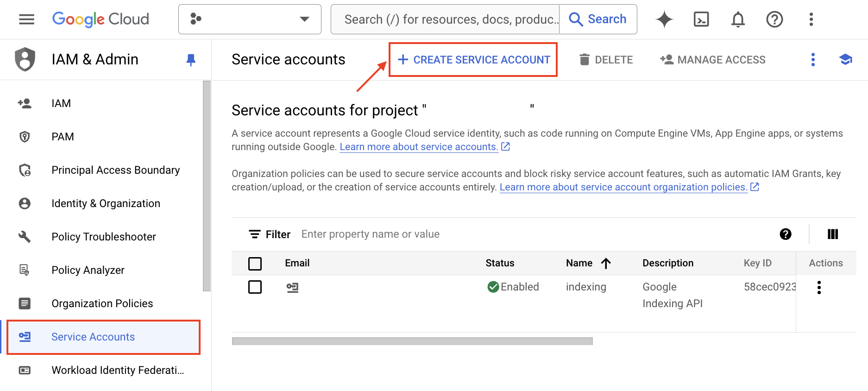The width and height of the screenshot is (868, 391).
Task: Click the Filter icon label
Action: (270, 234)
